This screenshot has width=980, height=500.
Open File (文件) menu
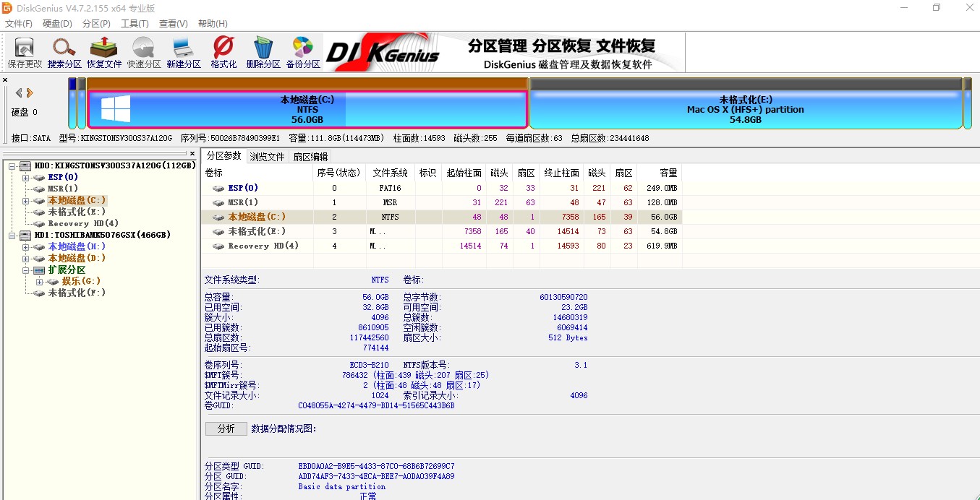click(x=19, y=24)
